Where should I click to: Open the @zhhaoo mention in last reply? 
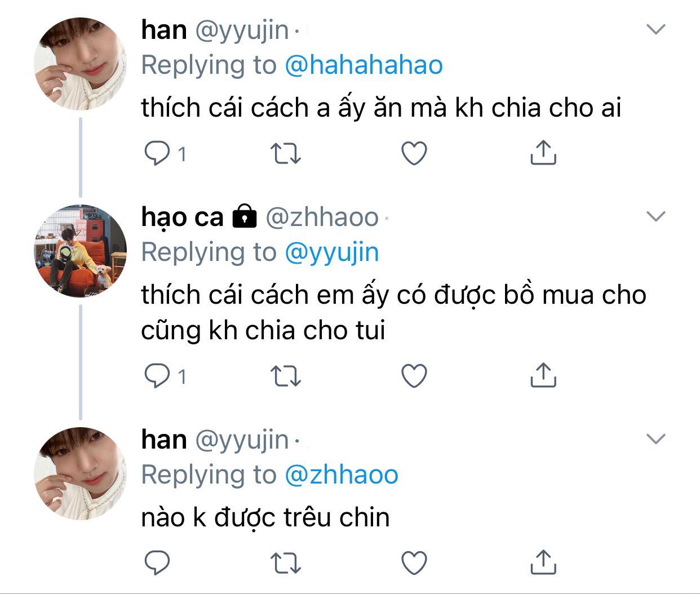[342, 475]
